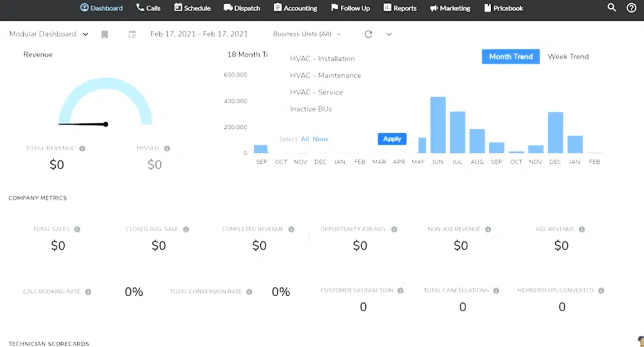Open the Dispatch menu
Image resolution: width=644 pixels, height=347 pixels.
[x=241, y=8]
